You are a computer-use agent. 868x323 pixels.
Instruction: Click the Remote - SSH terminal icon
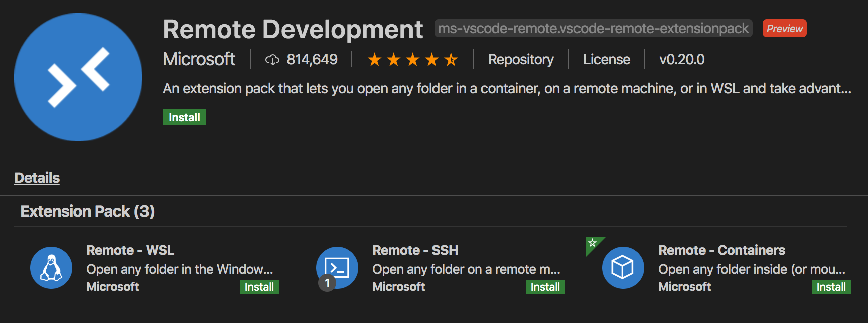click(337, 267)
